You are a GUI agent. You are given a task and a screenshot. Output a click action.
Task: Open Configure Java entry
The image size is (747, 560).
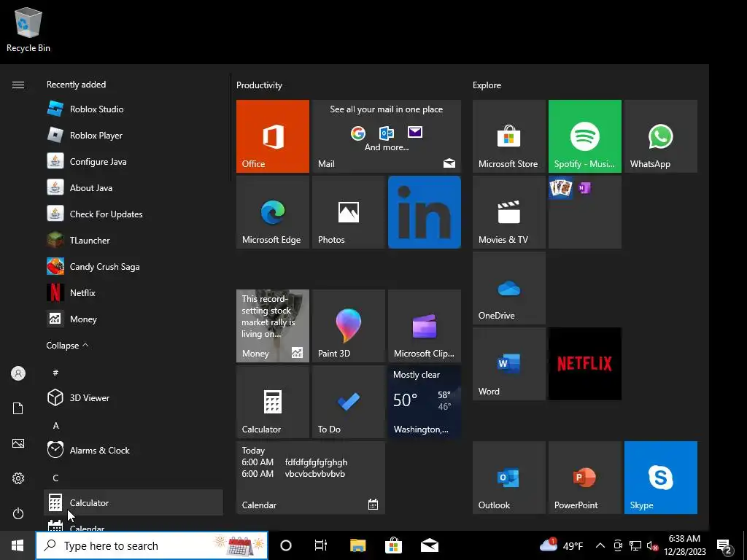[133, 161]
